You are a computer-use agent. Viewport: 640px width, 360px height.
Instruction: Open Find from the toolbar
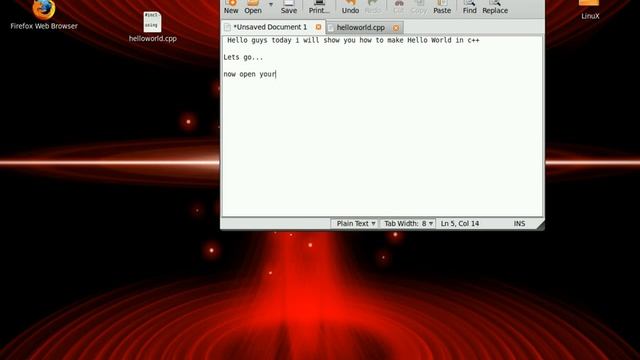click(x=469, y=7)
